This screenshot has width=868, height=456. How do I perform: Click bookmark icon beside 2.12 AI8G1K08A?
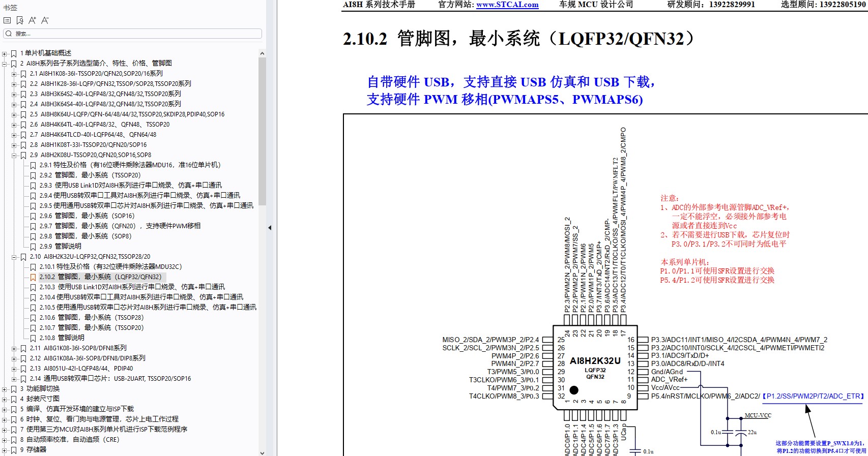click(23, 358)
